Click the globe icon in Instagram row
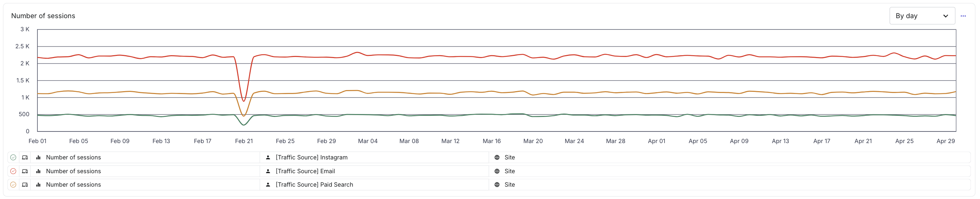Screen dimensions: 980x199 (497, 157)
